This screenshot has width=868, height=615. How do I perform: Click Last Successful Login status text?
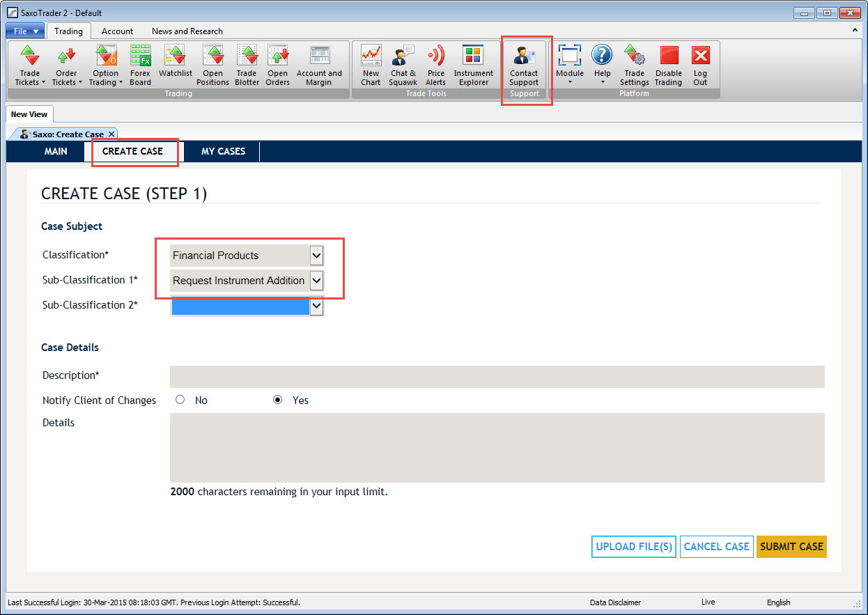pyautogui.click(x=153, y=602)
